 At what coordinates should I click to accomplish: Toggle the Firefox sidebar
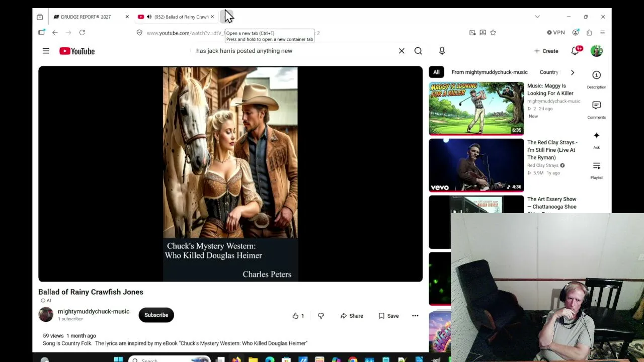point(41,33)
